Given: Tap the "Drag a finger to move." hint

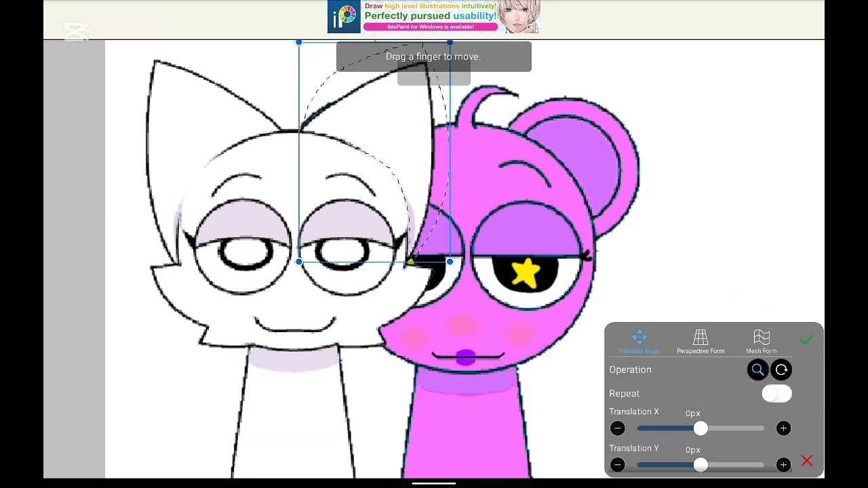Looking at the screenshot, I should pos(433,57).
